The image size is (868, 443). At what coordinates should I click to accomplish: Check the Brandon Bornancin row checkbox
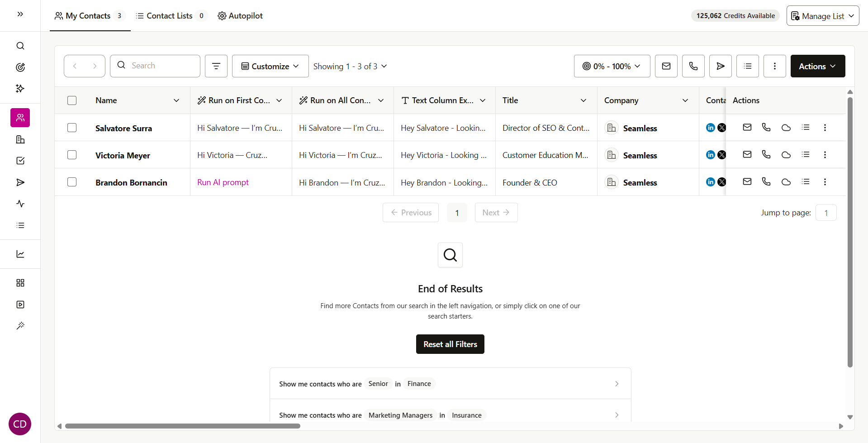[72, 182]
